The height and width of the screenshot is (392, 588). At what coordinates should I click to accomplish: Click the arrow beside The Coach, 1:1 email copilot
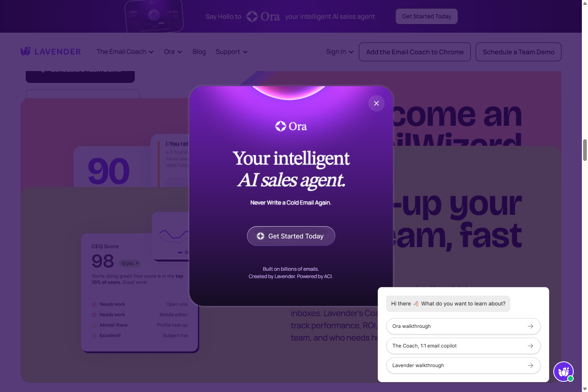(x=531, y=346)
